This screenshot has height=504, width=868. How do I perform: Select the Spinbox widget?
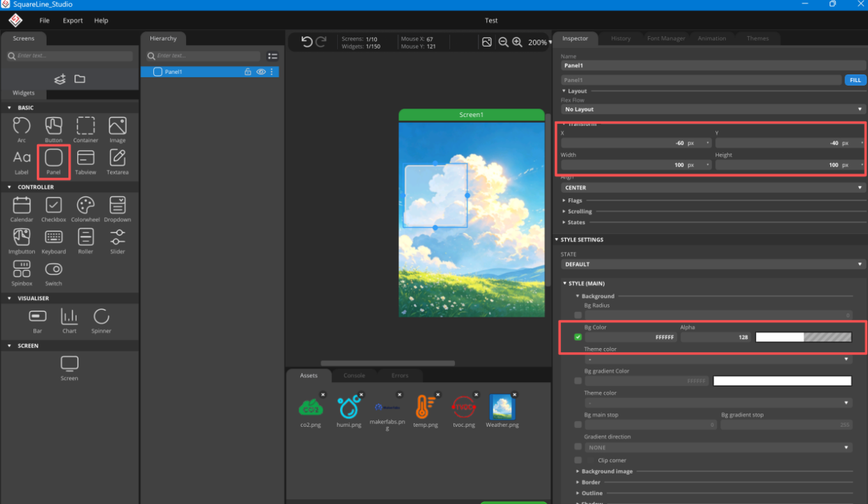pyautogui.click(x=22, y=273)
